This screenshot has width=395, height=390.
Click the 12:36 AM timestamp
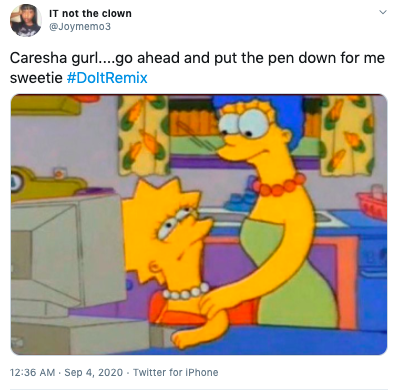coord(32,372)
